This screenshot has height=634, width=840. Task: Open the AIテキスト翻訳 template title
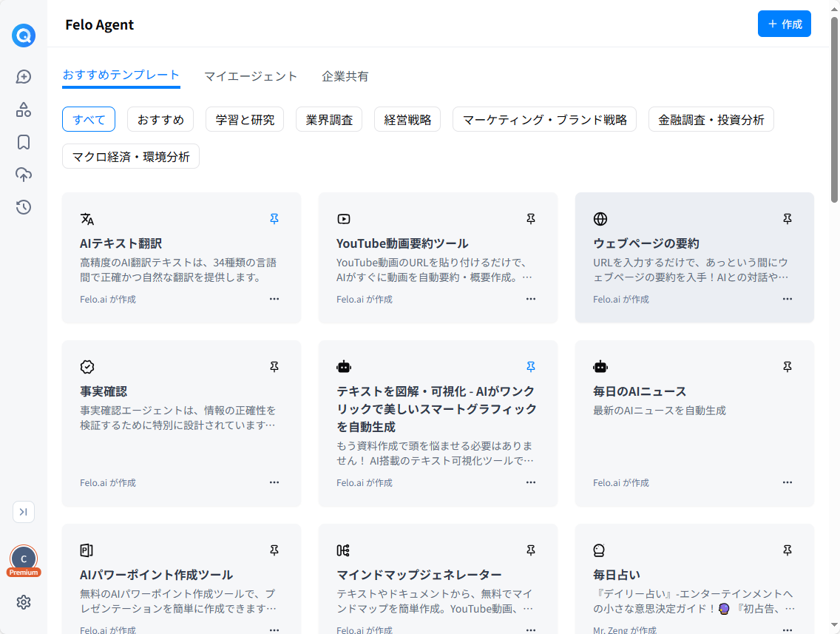(x=121, y=243)
